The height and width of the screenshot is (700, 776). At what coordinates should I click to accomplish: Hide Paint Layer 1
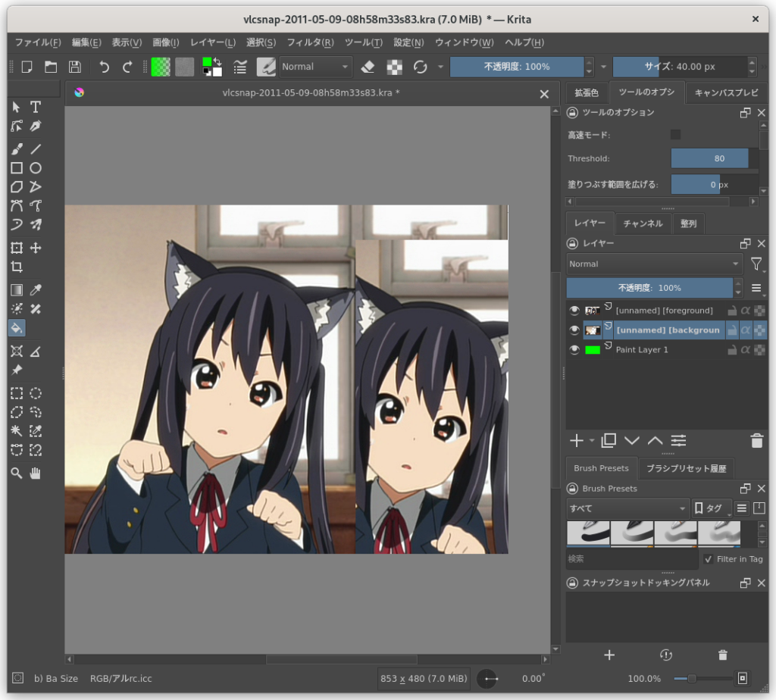574,350
